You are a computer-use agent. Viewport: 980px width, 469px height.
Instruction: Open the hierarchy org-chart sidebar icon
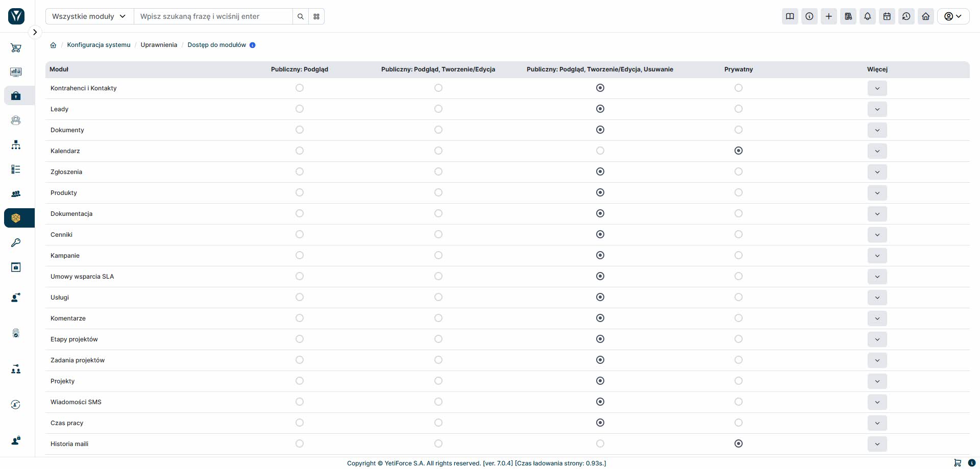coord(16,145)
